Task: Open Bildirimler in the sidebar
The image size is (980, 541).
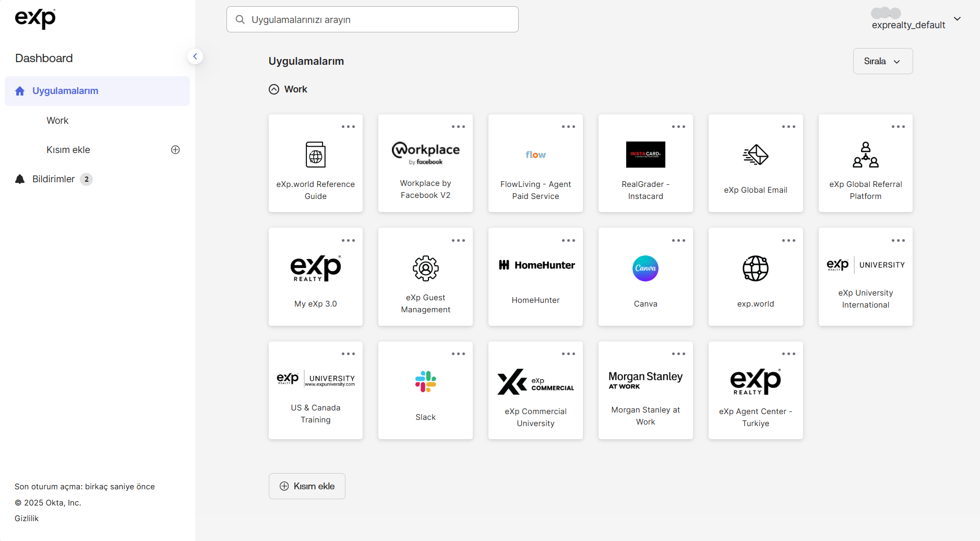Action: pyautogui.click(x=53, y=179)
